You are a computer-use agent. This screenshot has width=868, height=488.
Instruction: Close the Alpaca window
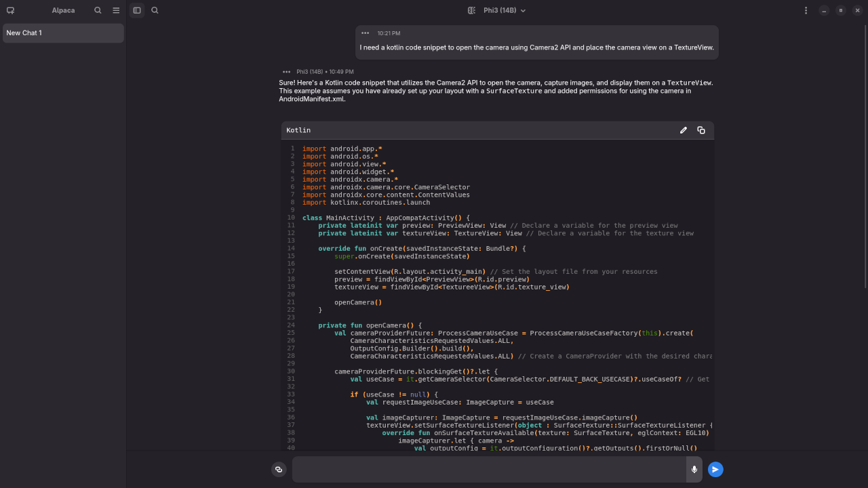tap(857, 10)
